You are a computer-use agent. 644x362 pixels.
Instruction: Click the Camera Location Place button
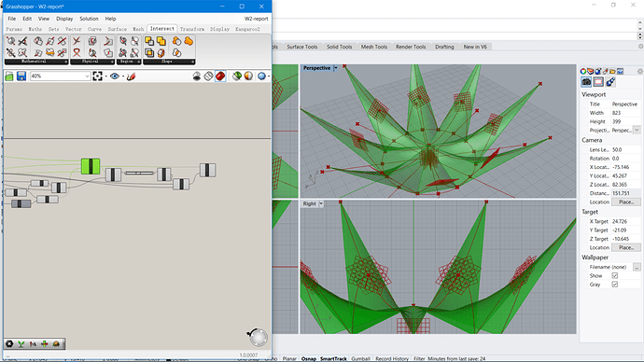pos(626,202)
